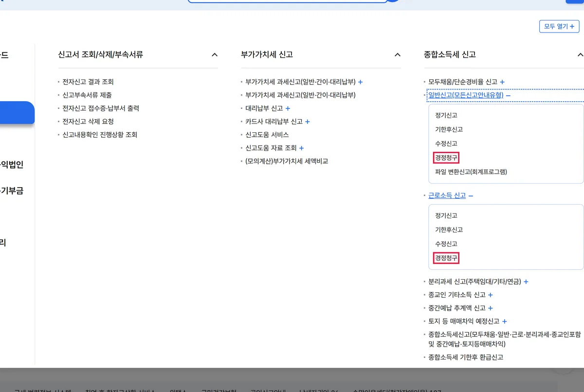Open 전자신고 삭제 요청

pyautogui.click(x=88, y=121)
